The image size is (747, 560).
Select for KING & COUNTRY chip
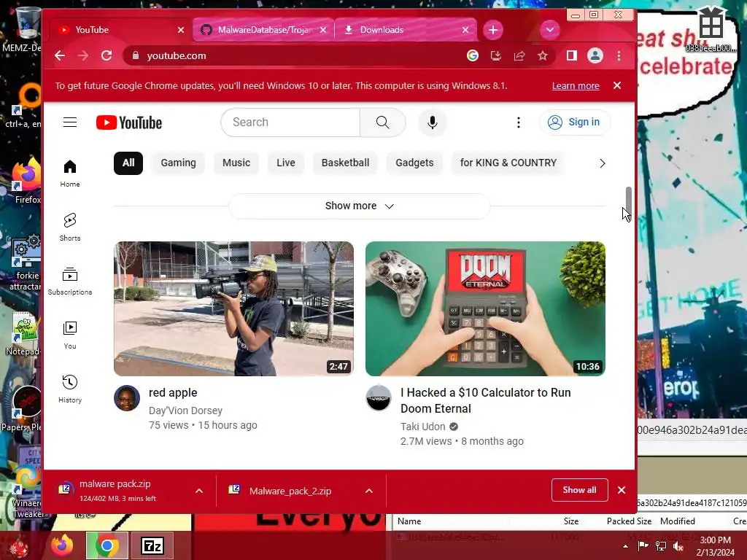508,163
